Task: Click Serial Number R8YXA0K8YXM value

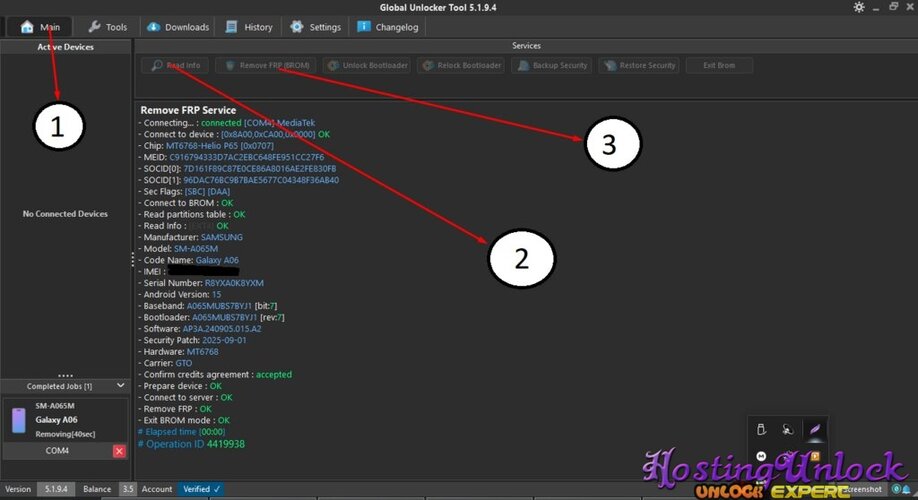Action: [x=234, y=283]
